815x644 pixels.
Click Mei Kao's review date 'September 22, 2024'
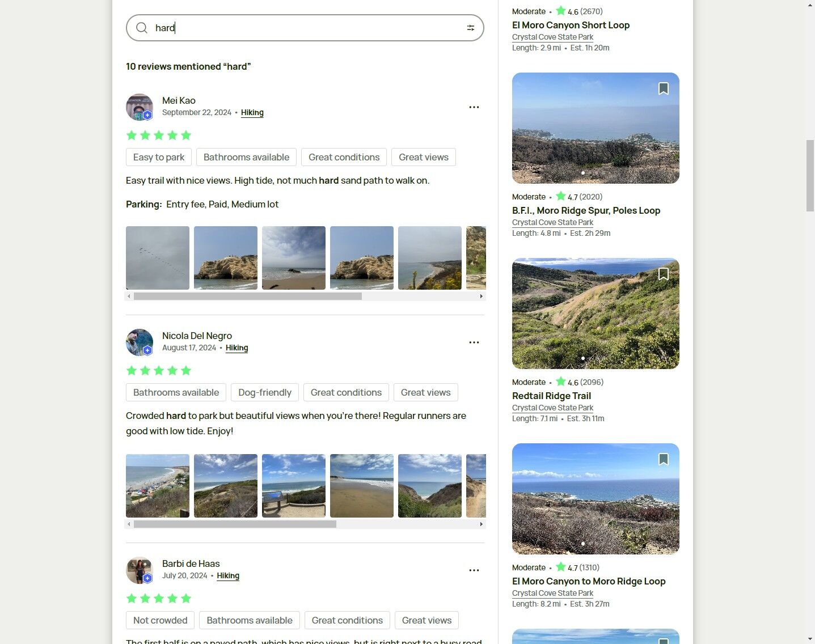click(197, 113)
